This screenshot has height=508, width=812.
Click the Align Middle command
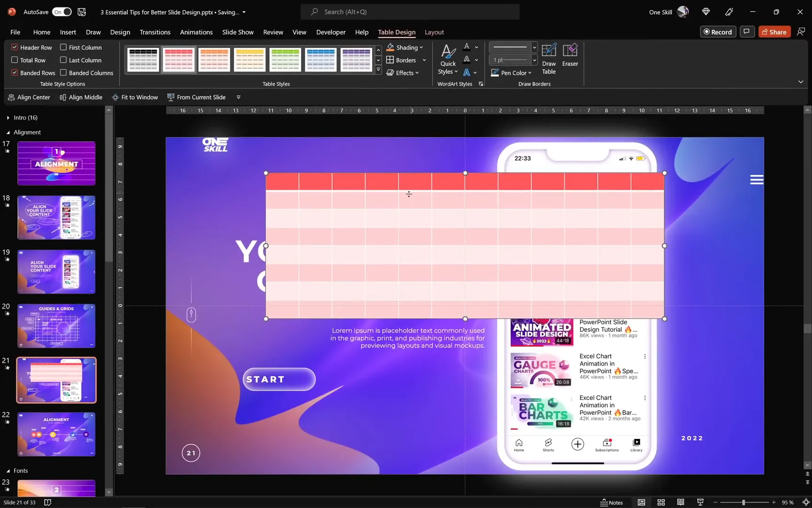point(81,97)
